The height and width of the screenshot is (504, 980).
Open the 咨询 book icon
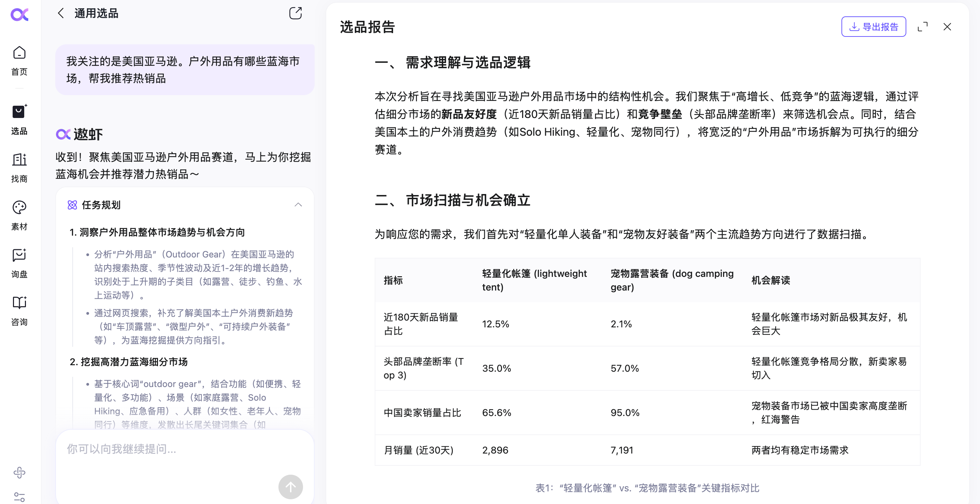click(x=19, y=303)
